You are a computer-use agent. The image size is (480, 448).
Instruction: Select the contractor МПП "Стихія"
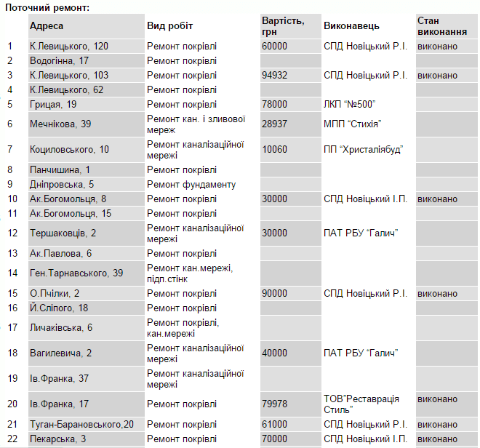click(x=353, y=124)
